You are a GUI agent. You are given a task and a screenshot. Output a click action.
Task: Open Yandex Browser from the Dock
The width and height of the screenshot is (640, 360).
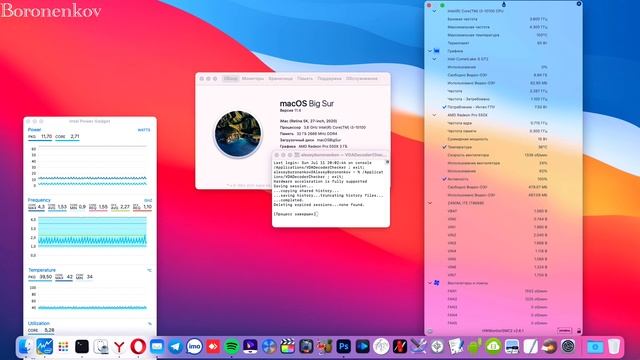tap(119, 347)
